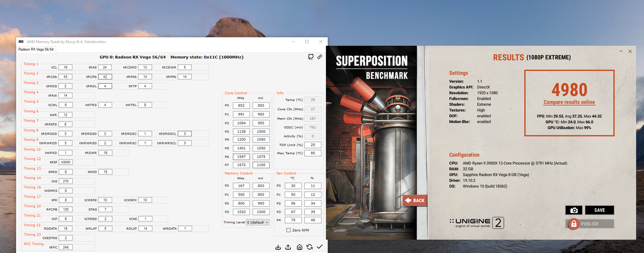This screenshot has width=644, height=253.
Task: Click the tRREFD value field
Action: (x=66, y=124)
